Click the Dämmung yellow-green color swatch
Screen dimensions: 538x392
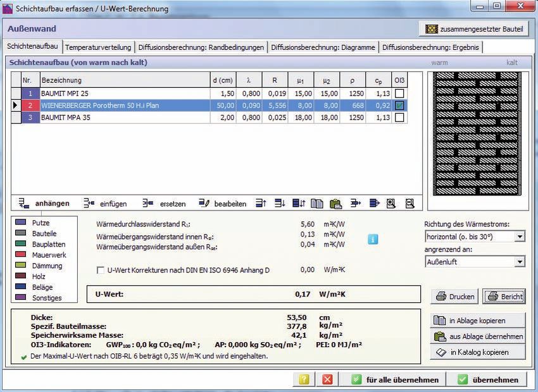[21, 265]
